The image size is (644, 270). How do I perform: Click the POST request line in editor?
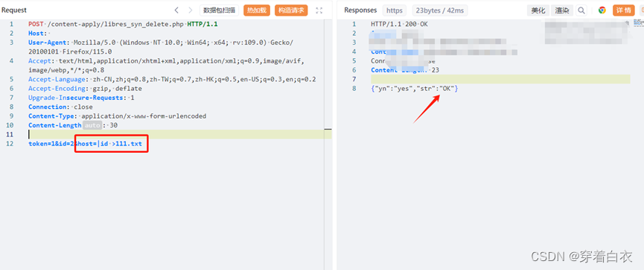point(123,24)
